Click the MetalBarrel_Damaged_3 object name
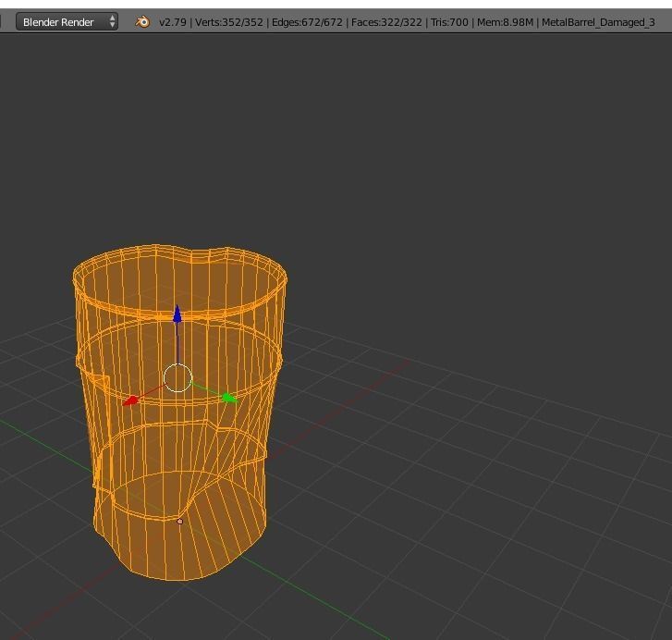 click(x=598, y=22)
